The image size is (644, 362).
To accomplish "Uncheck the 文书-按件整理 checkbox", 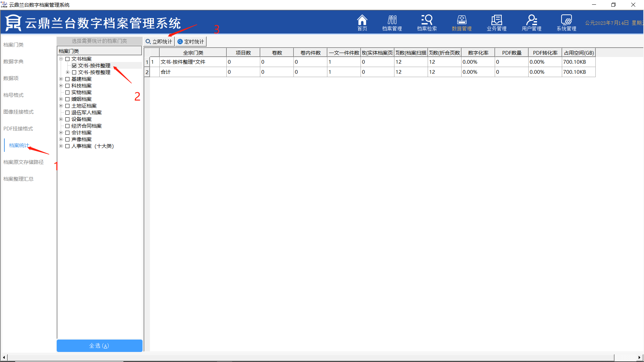I will [x=74, y=66].
